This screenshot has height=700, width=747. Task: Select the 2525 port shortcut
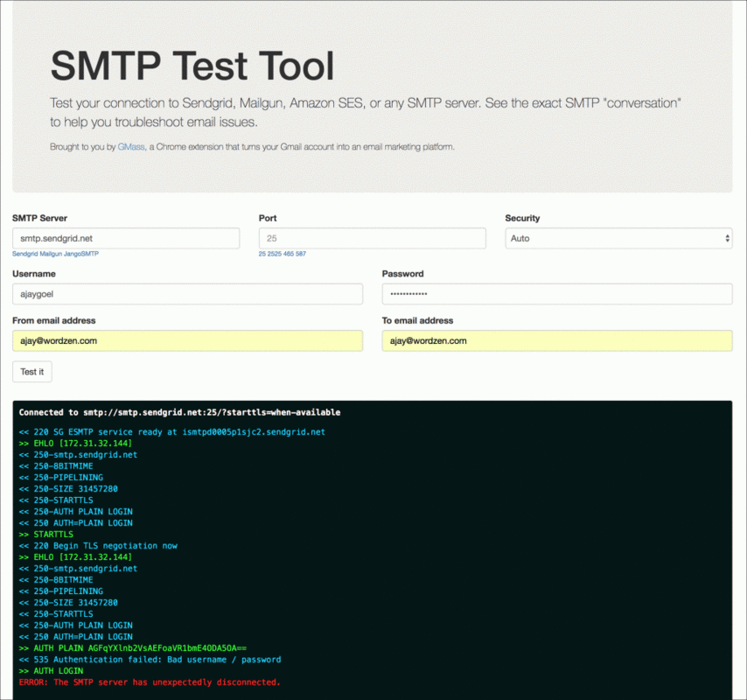274,253
